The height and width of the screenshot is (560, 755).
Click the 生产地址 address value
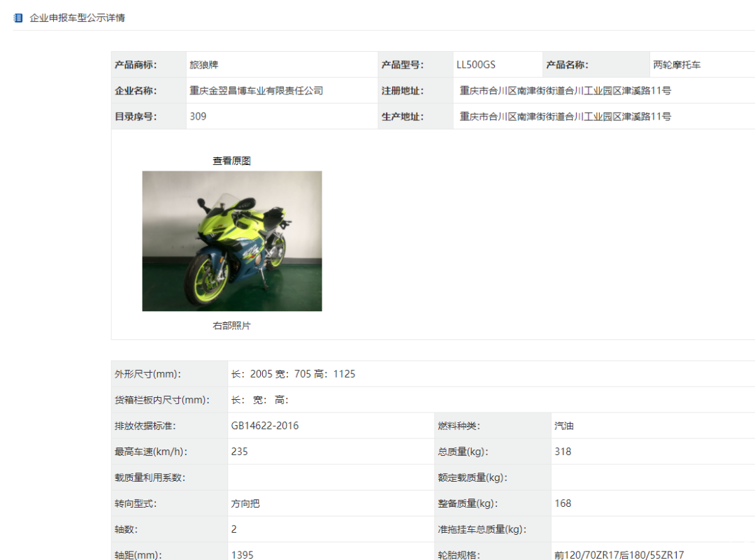click(x=565, y=117)
